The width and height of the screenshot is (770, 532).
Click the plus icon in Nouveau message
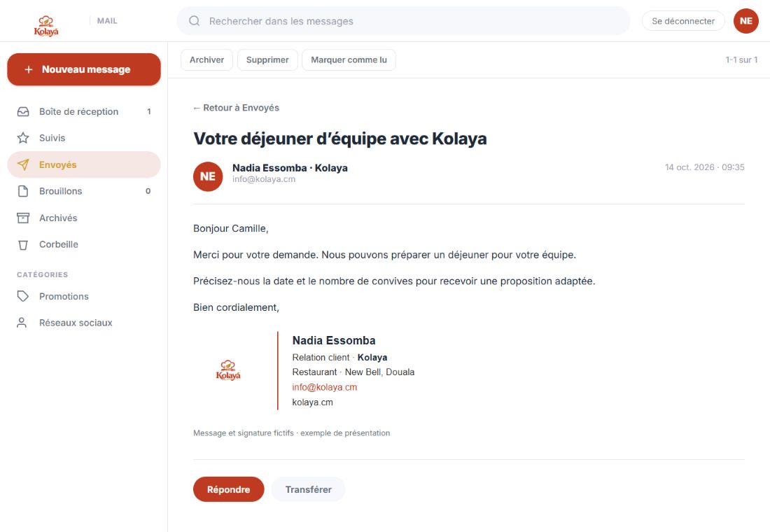[x=29, y=70]
